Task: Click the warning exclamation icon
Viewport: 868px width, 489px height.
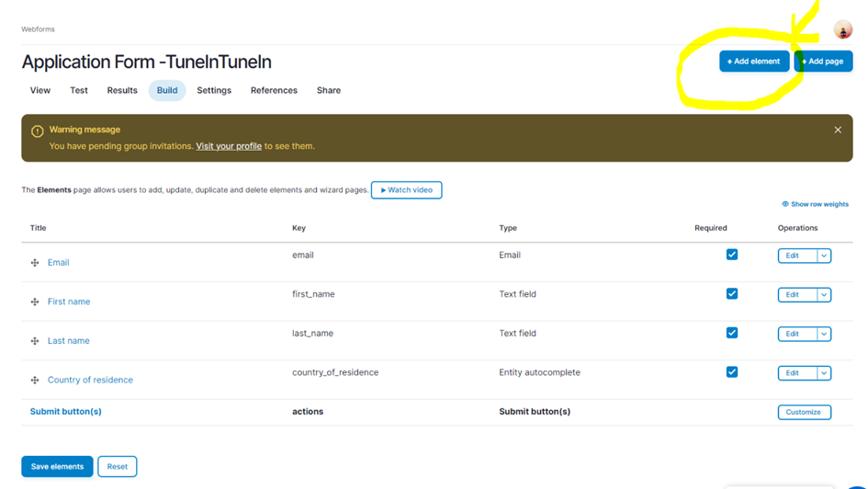Action: pos(37,131)
